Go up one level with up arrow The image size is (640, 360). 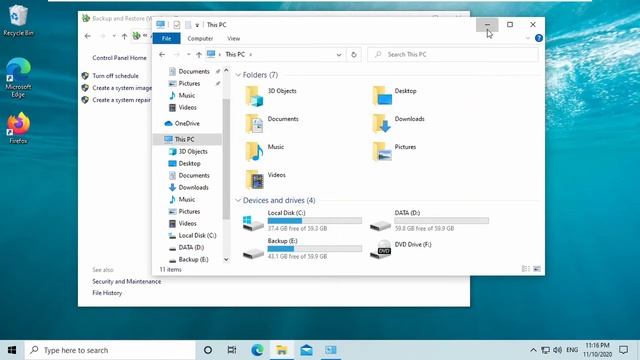199,55
